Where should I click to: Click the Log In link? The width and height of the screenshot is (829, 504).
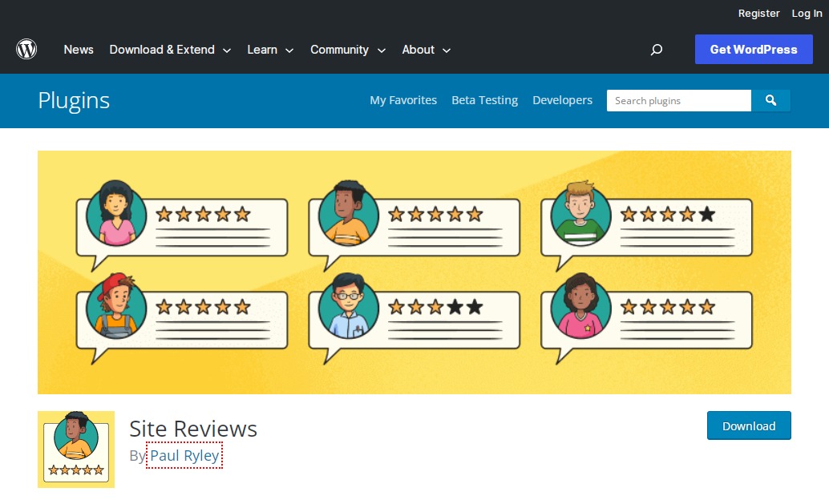tap(807, 14)
